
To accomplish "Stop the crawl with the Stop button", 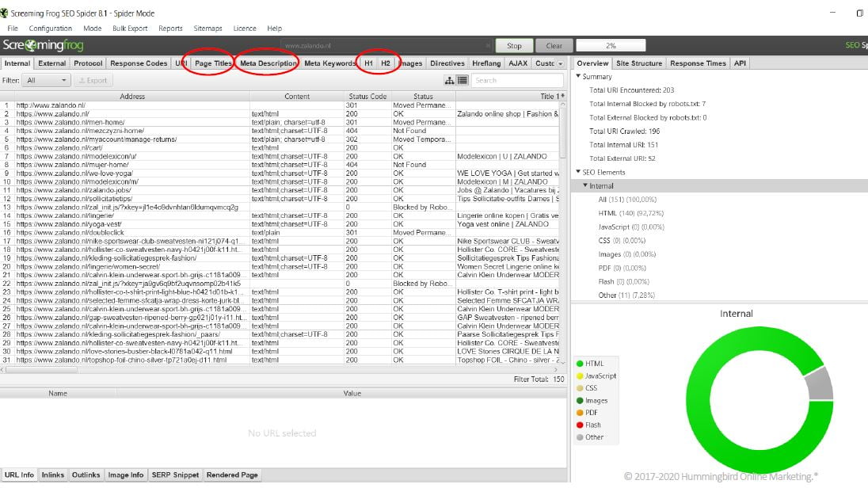I will (514, 45).
